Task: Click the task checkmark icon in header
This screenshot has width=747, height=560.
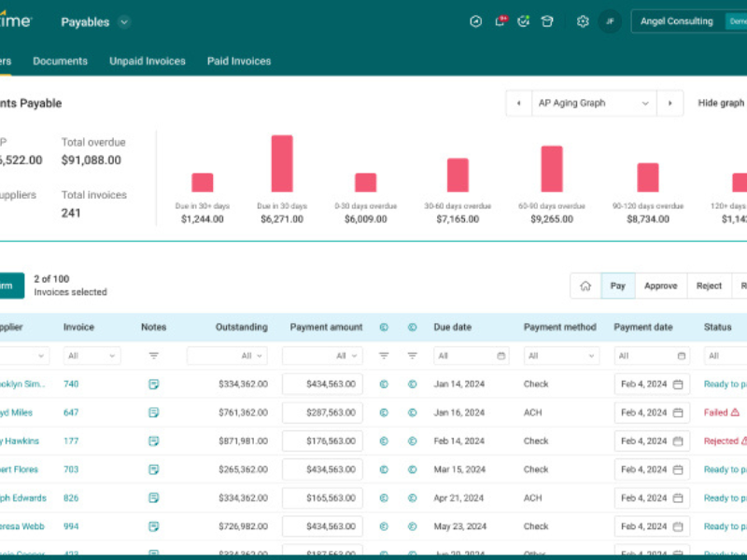Action: coord(524,21)
